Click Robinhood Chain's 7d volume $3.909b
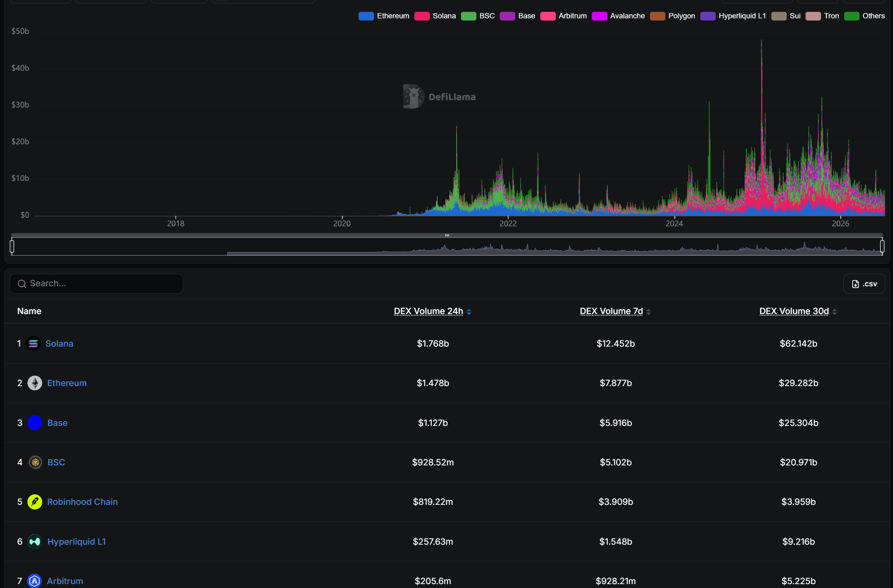This screenshot has width=893, height=588. pyautogui.click(x=616, y=502)
